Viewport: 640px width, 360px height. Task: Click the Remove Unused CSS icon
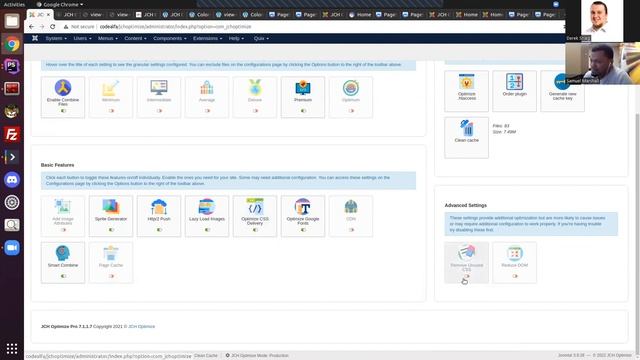(x=467, y=253)
